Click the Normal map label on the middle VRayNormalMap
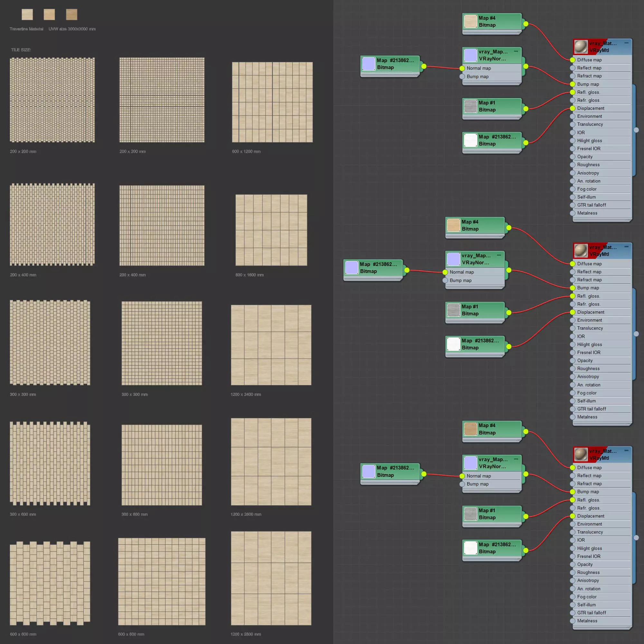Screen dimensions: 644x644 click(x=462, y=272)
